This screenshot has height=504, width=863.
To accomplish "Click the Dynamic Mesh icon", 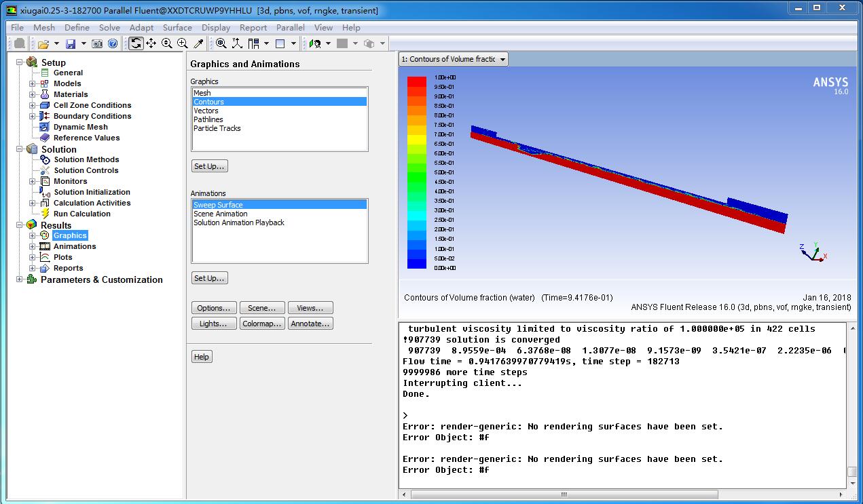I will pos(45,127).
